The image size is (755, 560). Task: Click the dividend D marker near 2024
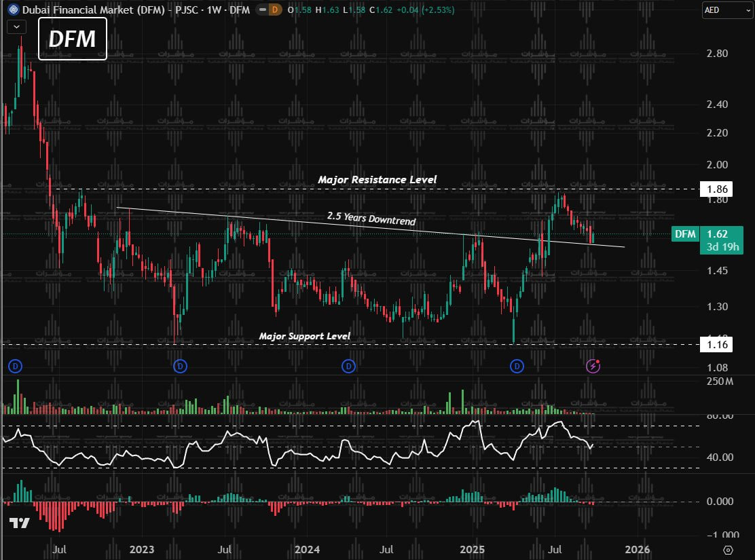348,367
